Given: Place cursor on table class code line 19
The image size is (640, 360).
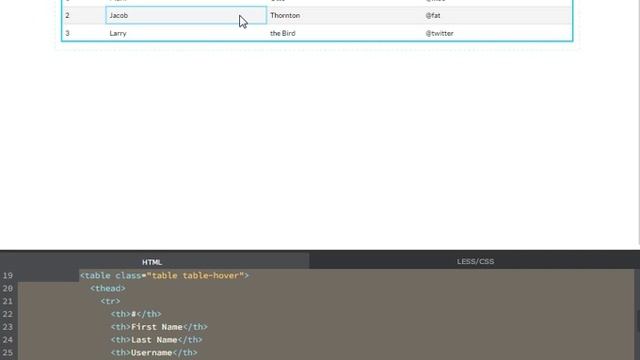Looking at the screenshot, I should 164,276.
